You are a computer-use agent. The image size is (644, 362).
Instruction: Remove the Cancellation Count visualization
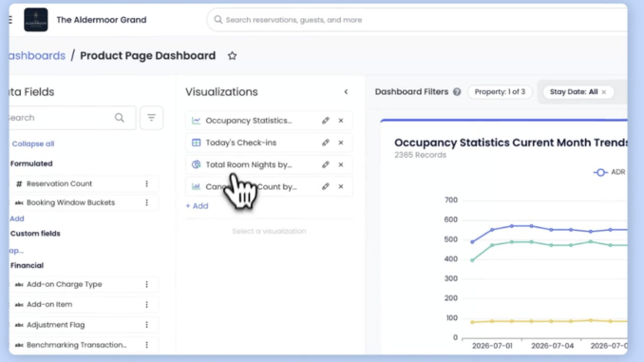tap(341, 186)
